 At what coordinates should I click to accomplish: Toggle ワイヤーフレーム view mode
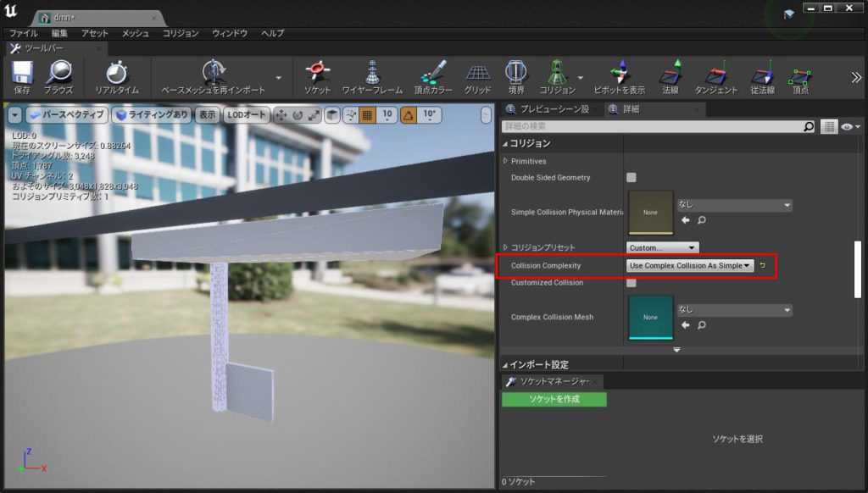click(372, 77)
